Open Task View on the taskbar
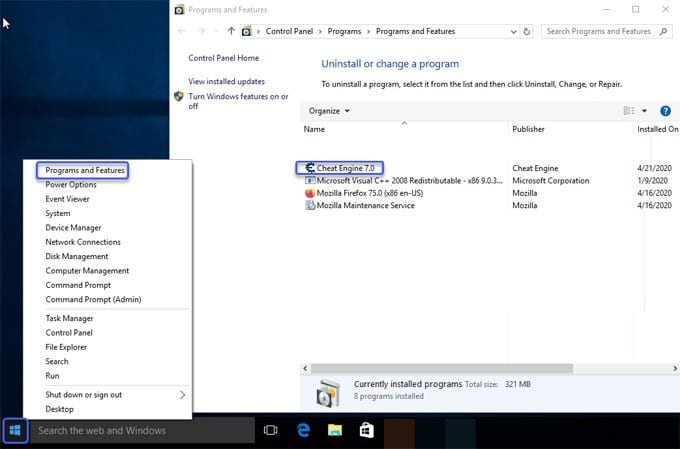 coord(270,430)
